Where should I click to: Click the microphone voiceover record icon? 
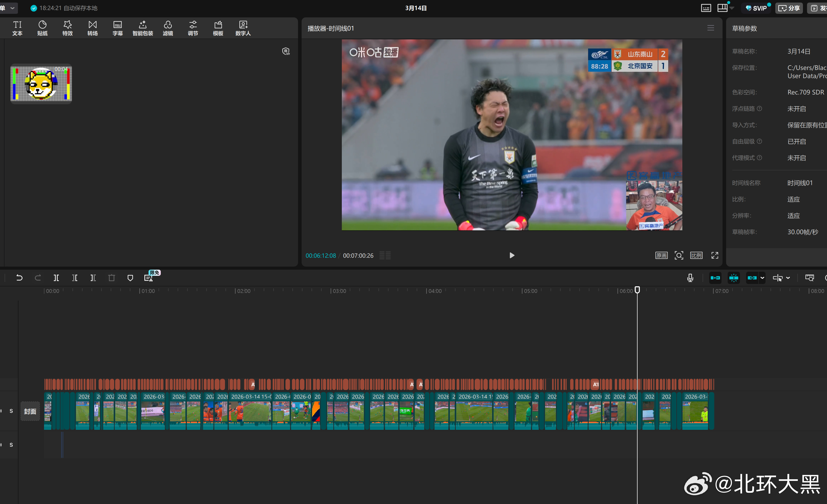(690, 278)
